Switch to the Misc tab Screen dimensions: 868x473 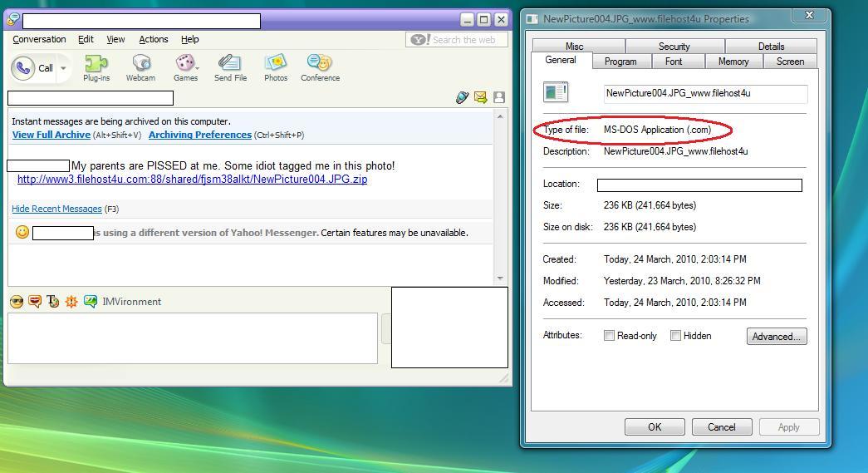click(574, 46)
